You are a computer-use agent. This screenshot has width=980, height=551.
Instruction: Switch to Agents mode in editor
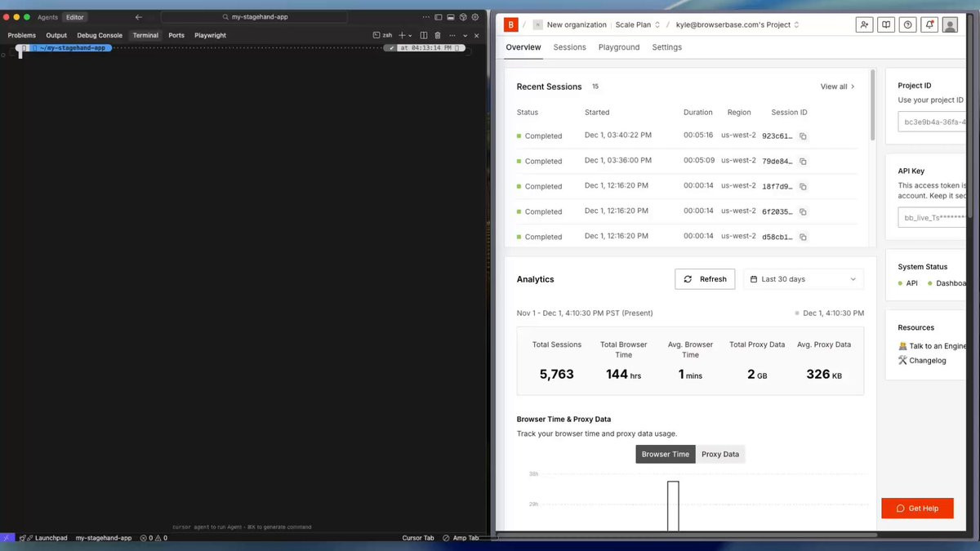click(47, 17)
